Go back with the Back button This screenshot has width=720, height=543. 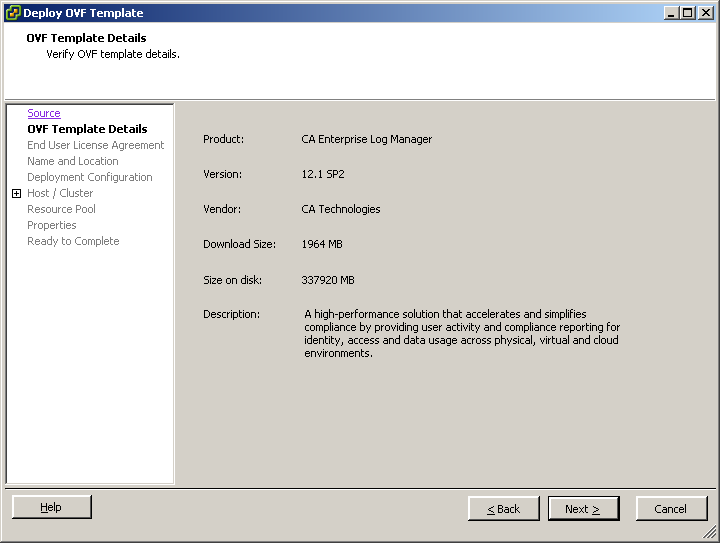(503, 509)
